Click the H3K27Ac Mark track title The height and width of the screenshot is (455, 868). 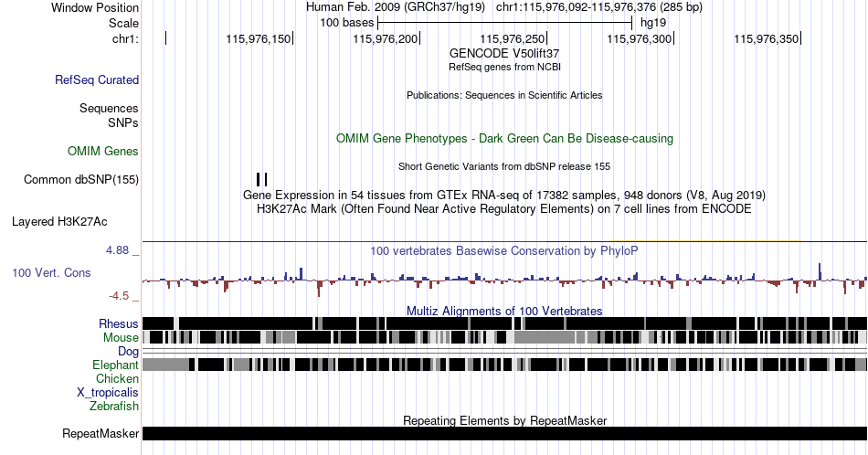click(x=504, y=208)
